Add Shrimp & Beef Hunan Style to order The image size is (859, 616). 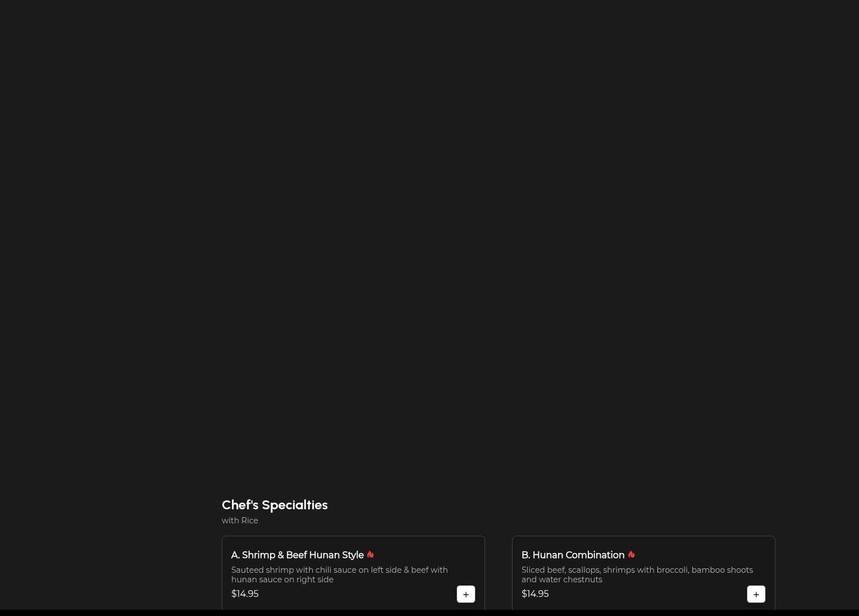(465, 594)
